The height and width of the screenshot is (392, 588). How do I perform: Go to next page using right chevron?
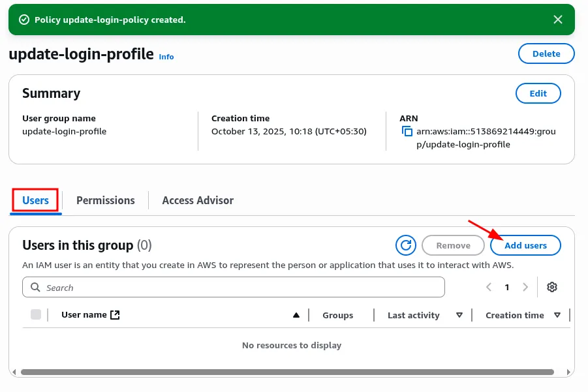(x=525, y=288)
